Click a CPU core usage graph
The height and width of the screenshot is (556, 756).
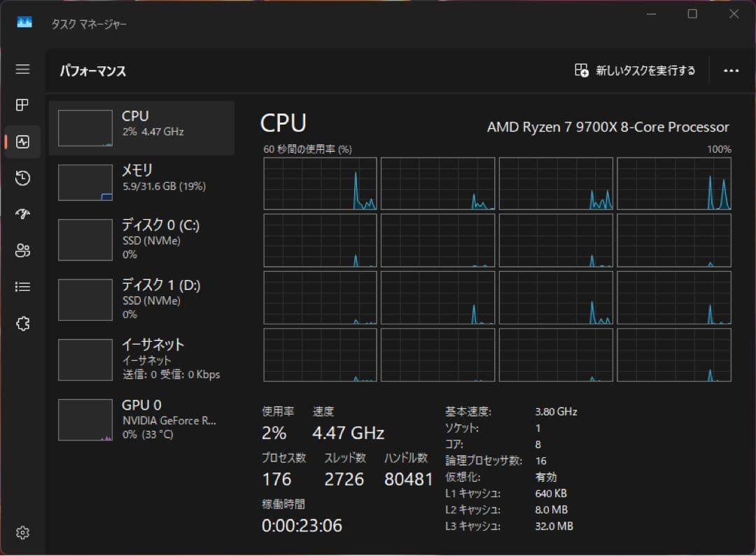click(x=320, y=183)
